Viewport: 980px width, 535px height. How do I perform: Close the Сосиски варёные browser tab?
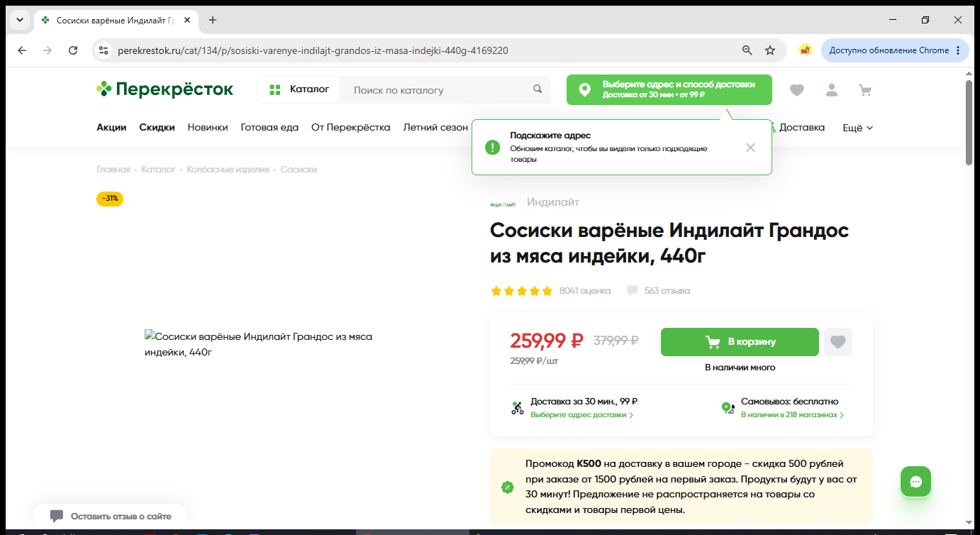[x=188, y=20]
